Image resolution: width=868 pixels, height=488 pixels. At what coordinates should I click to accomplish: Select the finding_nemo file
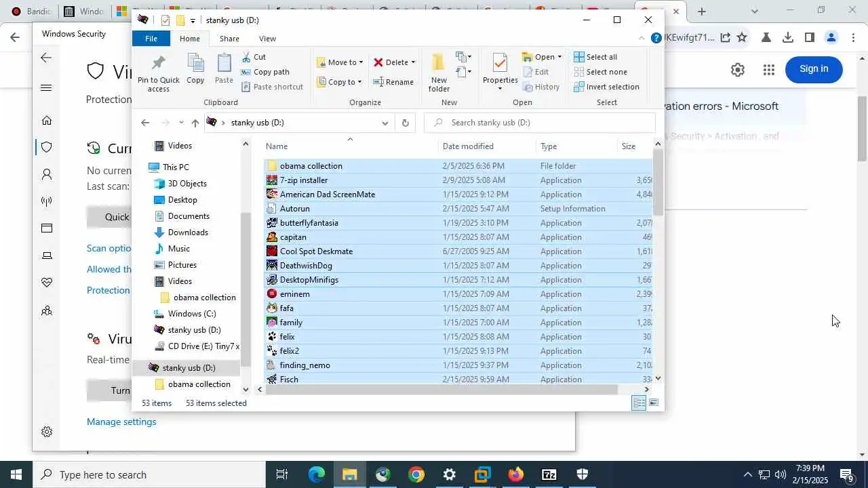click(x=458, y=365)
